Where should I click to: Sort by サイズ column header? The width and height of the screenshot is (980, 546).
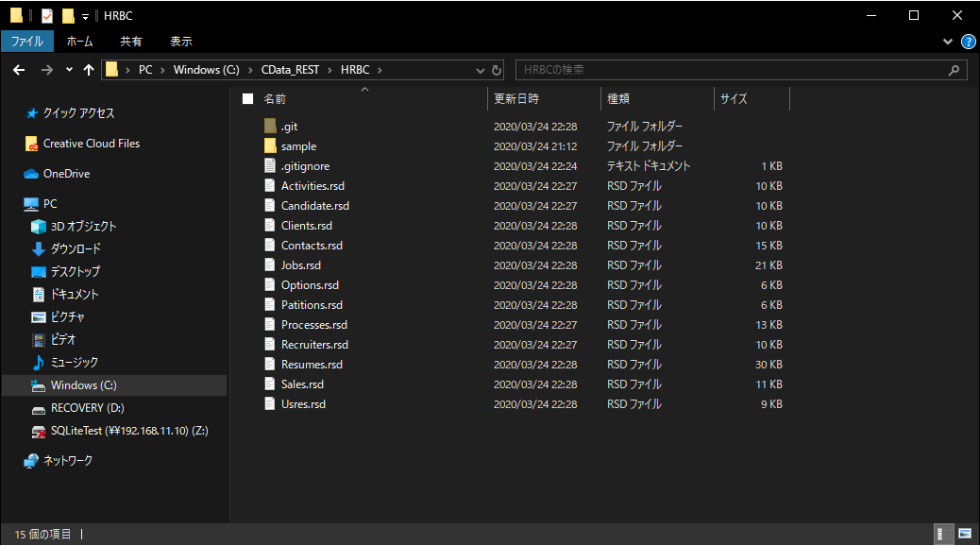coord(734,99)
